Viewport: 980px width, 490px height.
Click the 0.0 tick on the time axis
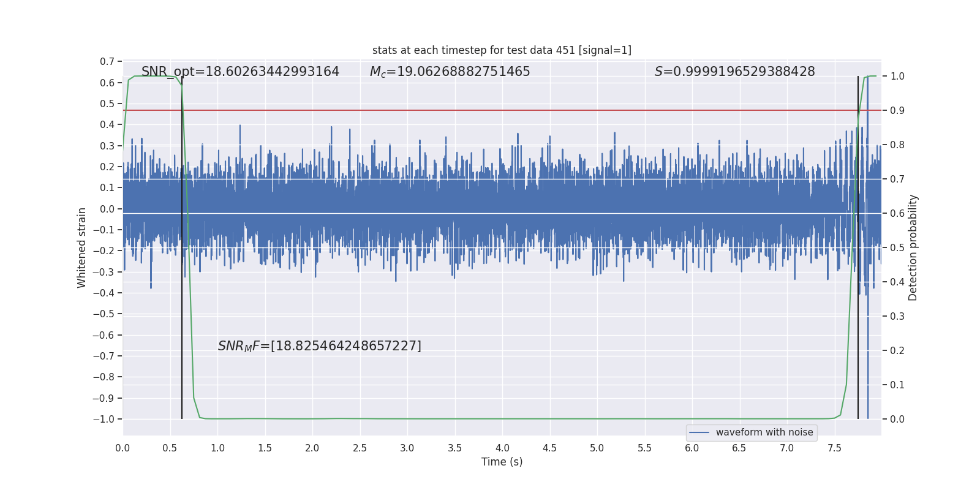[123, 448]
